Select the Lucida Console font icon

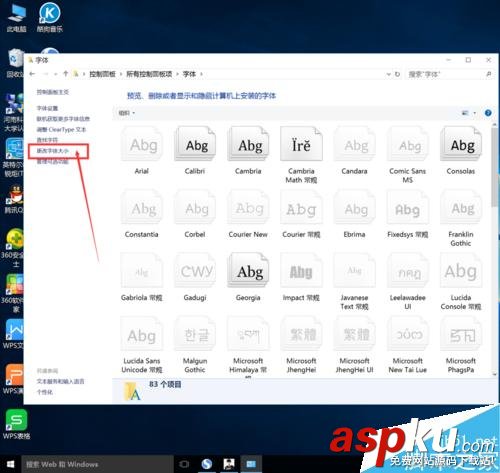pos(461,271)
